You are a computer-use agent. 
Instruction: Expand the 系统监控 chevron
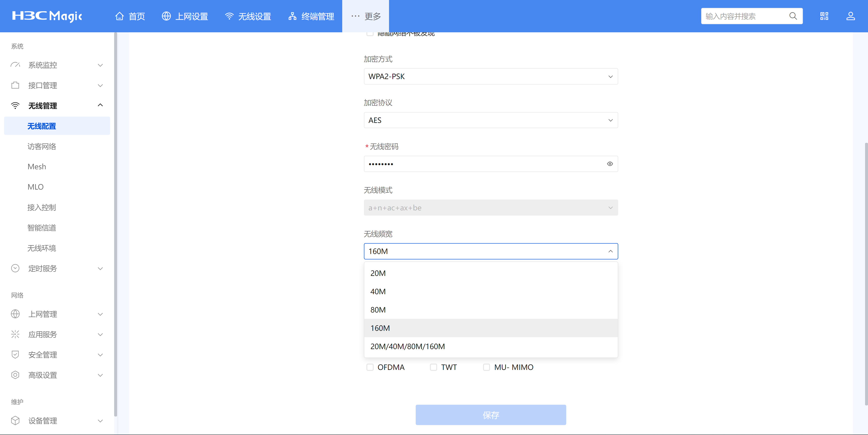pos(100,65)
